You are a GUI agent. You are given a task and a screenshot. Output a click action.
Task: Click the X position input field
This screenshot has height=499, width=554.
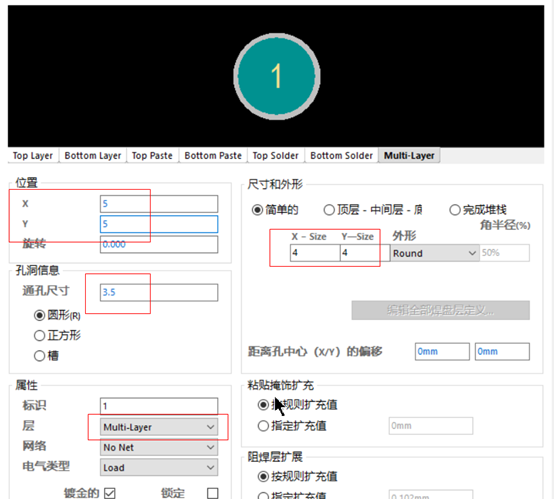159,204
